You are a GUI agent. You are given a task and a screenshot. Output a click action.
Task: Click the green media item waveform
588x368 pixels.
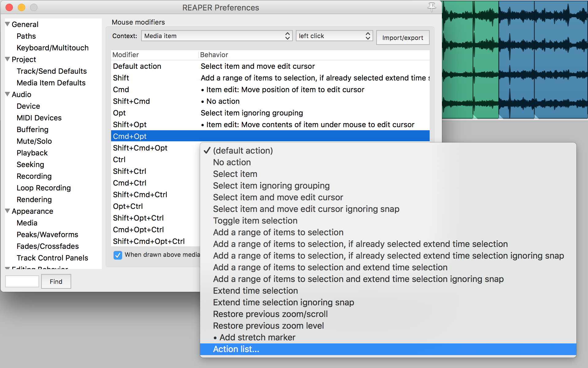(470, 61)
